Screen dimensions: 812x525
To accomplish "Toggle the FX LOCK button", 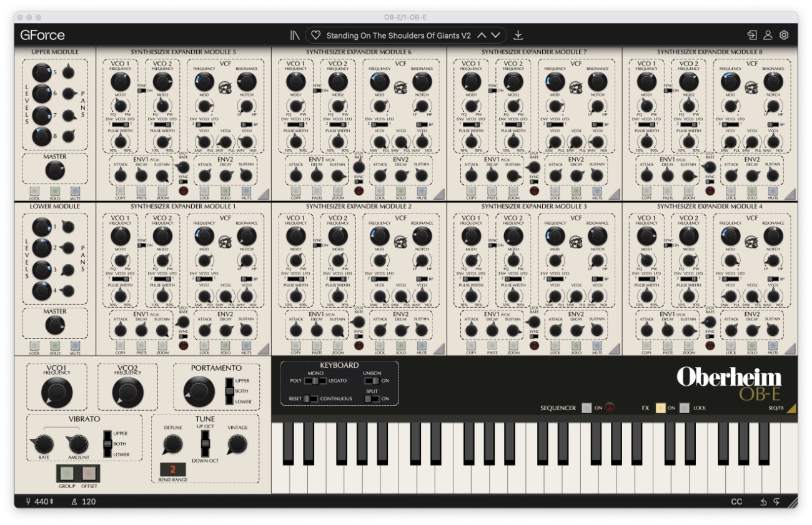I will tap(685, 408).
